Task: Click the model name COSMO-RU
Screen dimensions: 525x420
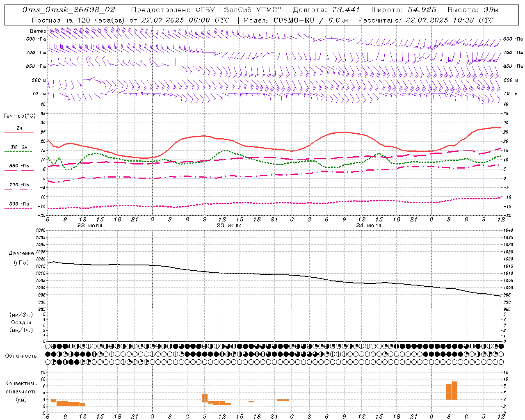Action: [x=294, y=20]
